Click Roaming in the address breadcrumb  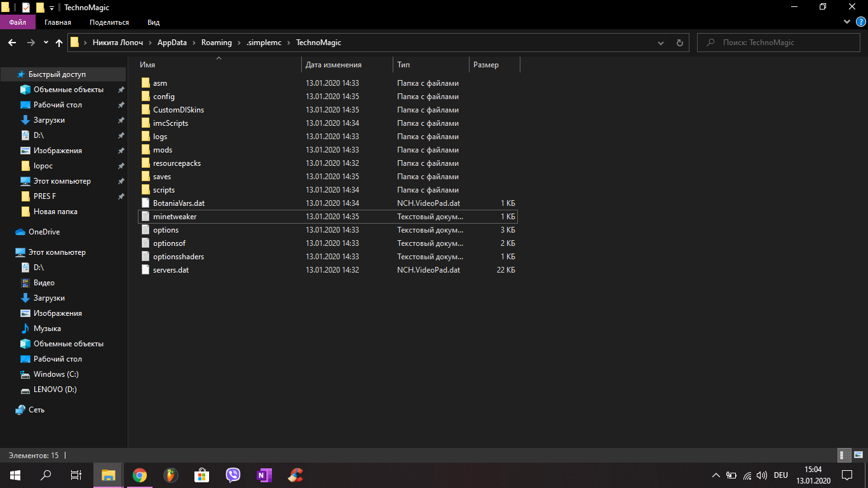pos(217,43)
